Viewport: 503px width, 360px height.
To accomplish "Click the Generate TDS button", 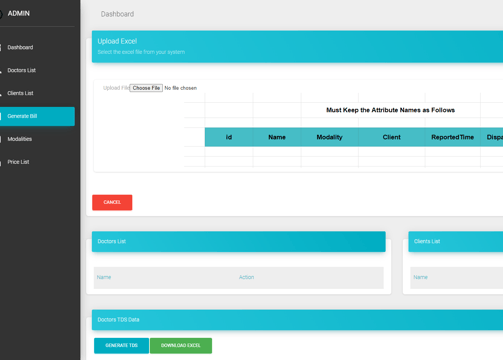I will [x=121, y=346].
